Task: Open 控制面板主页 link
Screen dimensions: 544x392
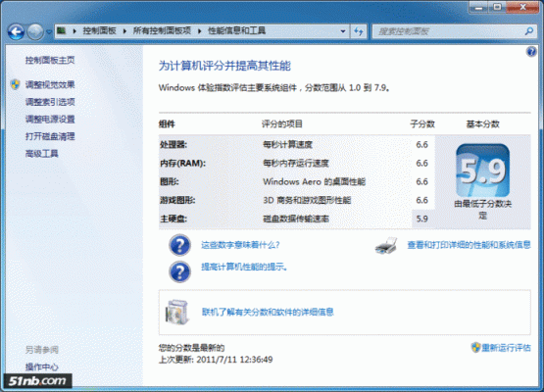Action: coord(50,61)
